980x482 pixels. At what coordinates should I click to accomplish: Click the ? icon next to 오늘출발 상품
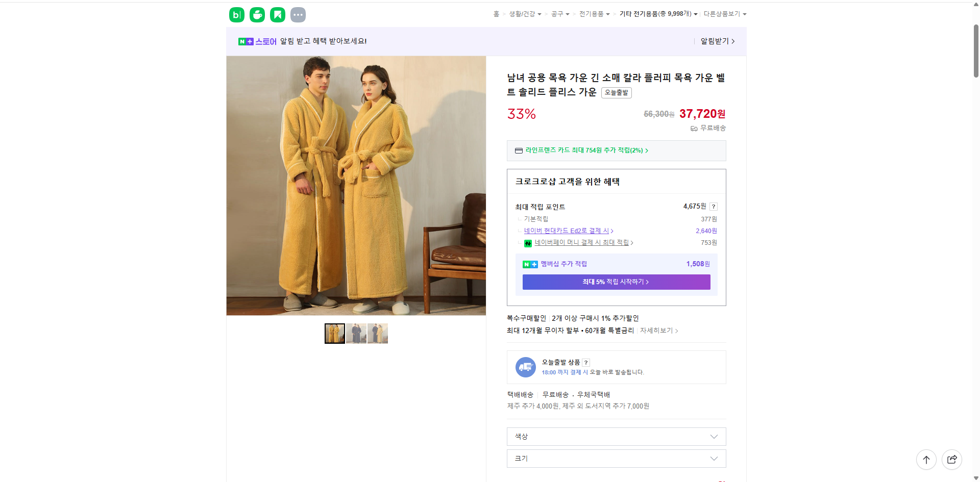pos(586,362)
